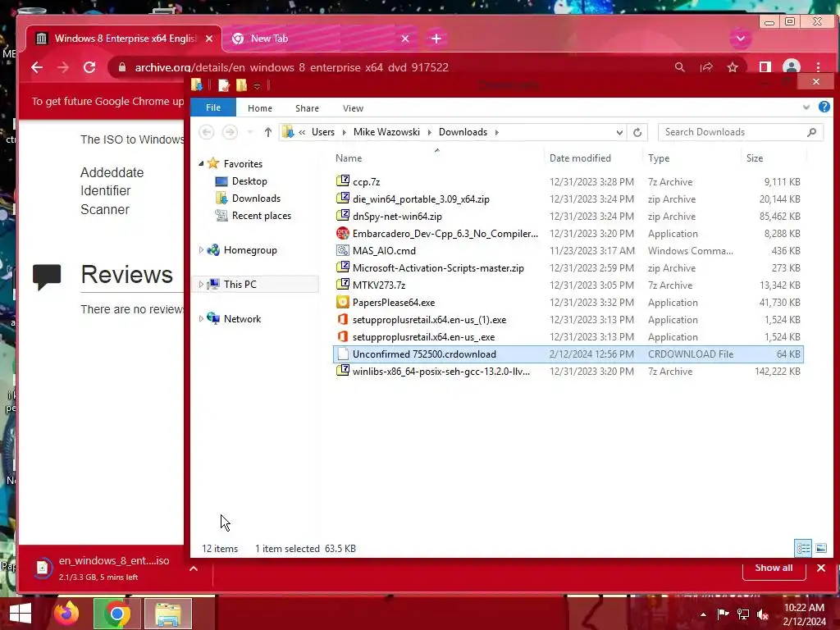The image size is (840, 630).
Task: Select dnSpy-net-win64.zip file
Action: click(397, 217)
